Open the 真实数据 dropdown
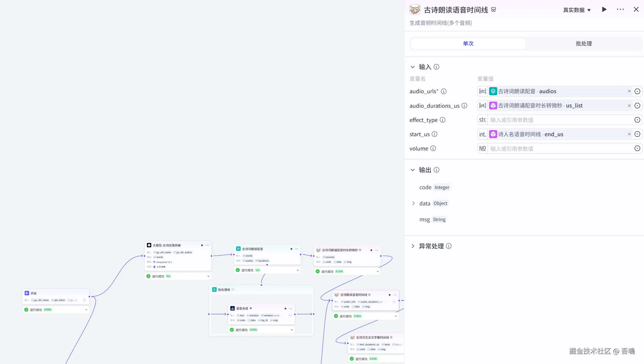This screenshot has width=644, height=364. tap(577, 10)
